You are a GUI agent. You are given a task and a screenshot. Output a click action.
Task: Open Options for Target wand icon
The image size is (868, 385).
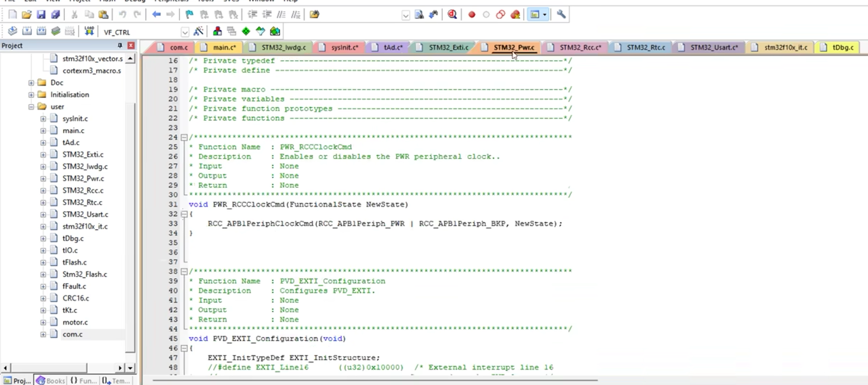pyautogui.click(x=198, y=32)
